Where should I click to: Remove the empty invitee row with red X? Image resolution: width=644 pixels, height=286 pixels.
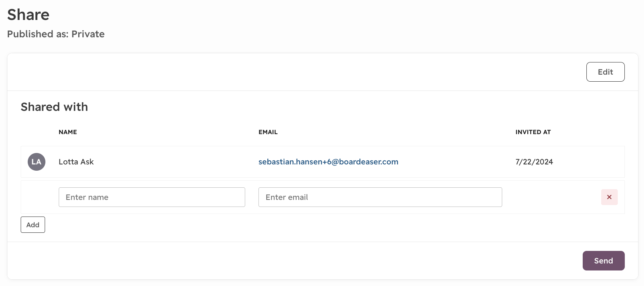pyautogui.click(x=609, y=197)
